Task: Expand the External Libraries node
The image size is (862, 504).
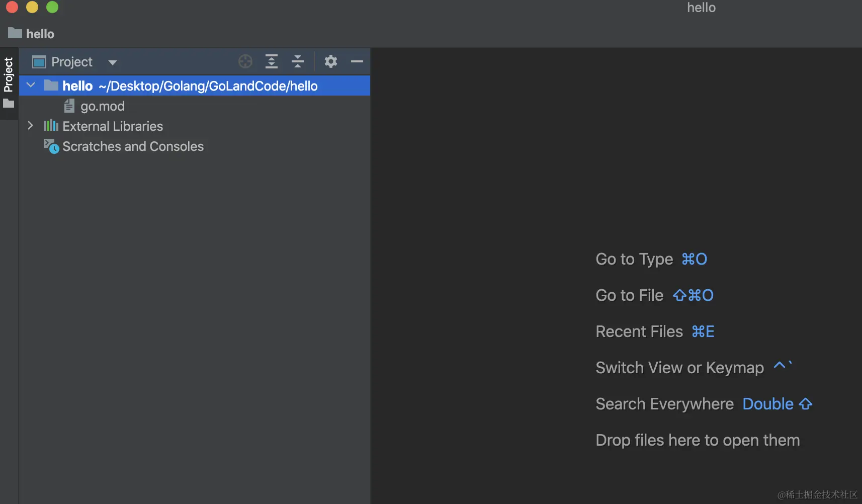Action: pos(30,126)
